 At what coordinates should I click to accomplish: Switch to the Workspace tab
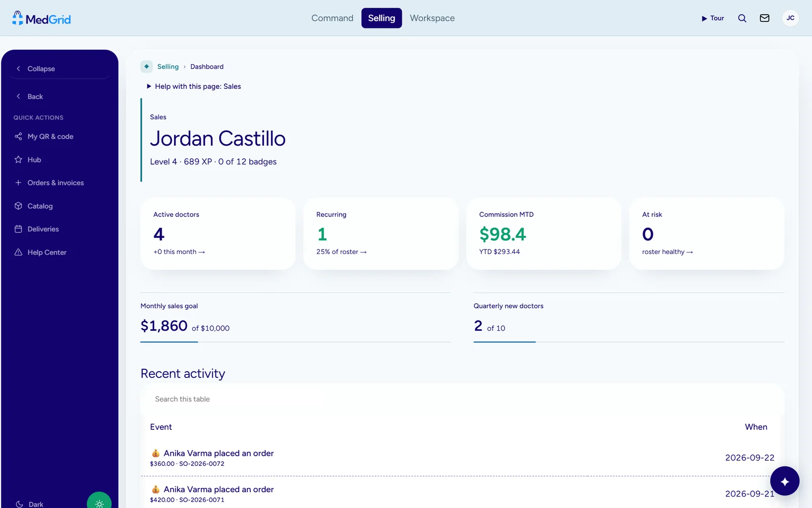coord(432,18)
